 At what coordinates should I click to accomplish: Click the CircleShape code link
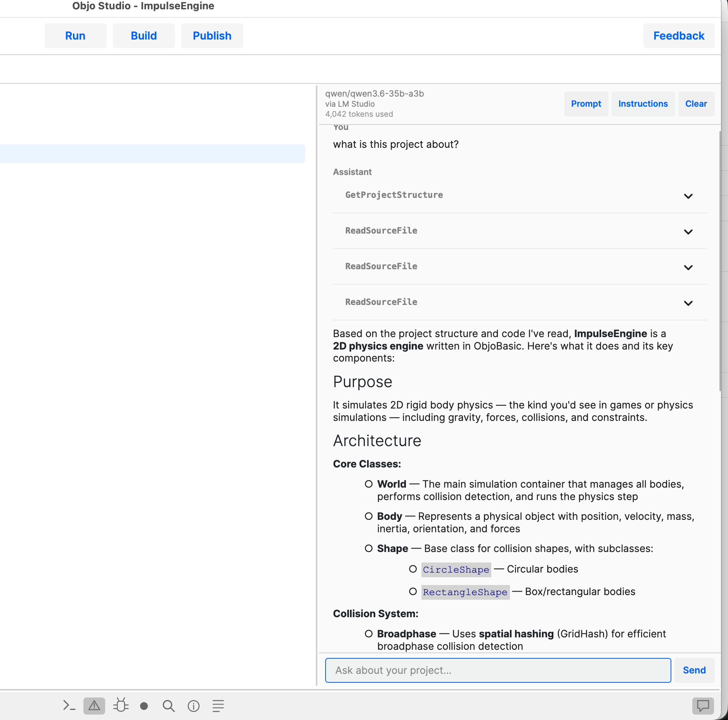click(456, 569)
